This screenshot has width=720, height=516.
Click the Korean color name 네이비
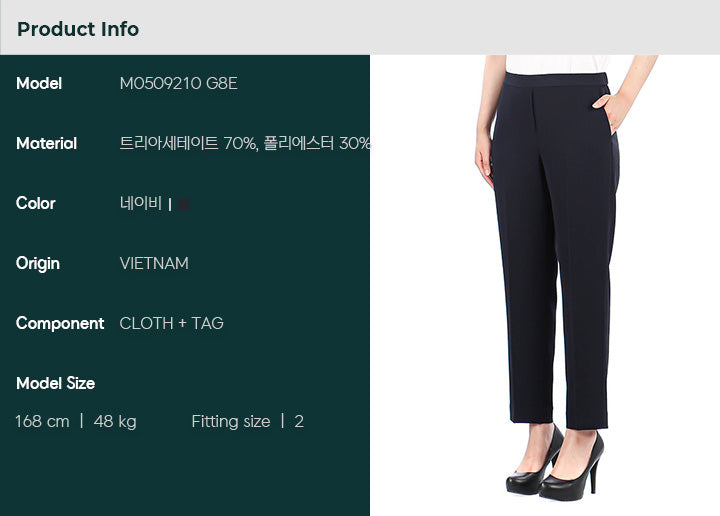coord(141,203)
